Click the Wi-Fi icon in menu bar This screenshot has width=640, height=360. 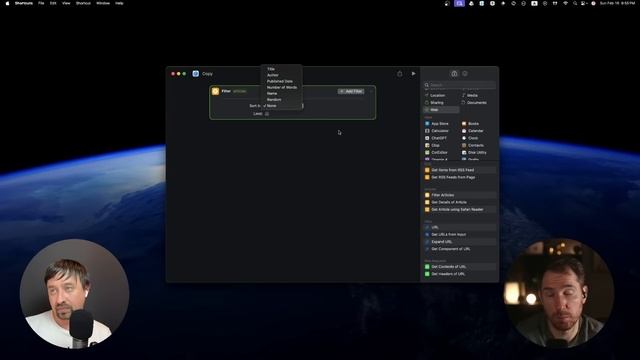(565, 3)
